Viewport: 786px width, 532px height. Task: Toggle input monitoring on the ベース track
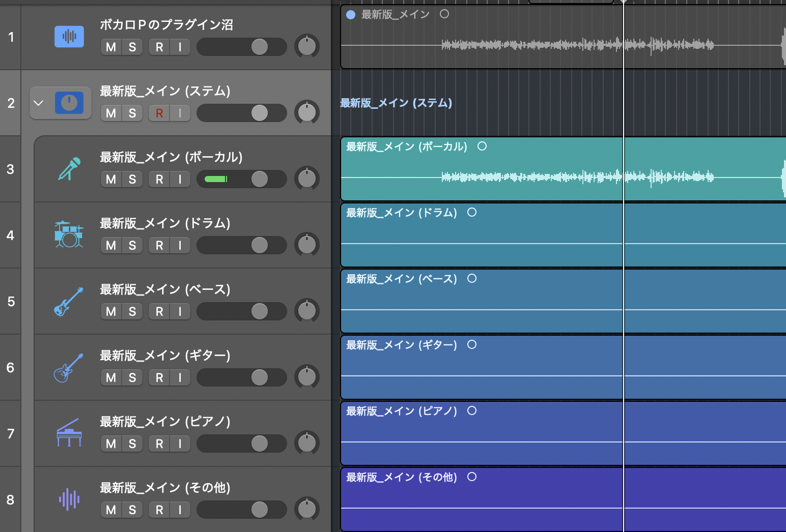point(180,311)
